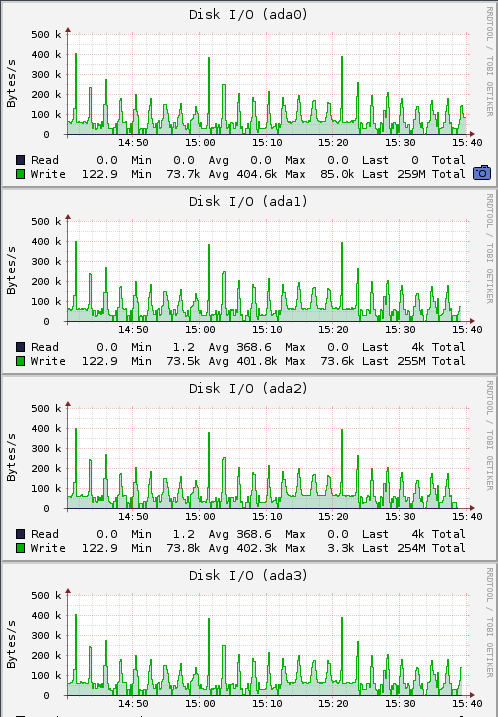The width and height of the screenshot is (498, 717).
Task: Click the 'Read' legend label under ada1
Action: [45, 347]
